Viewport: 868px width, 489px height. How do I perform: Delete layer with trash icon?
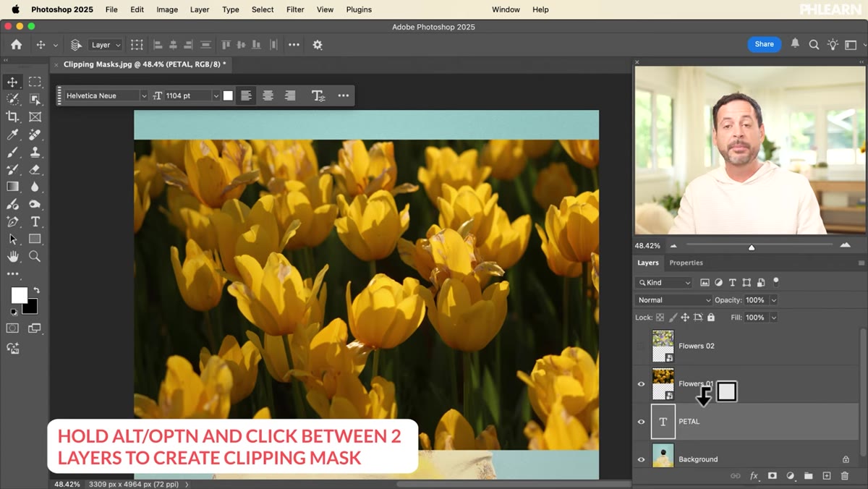(845, 476)
